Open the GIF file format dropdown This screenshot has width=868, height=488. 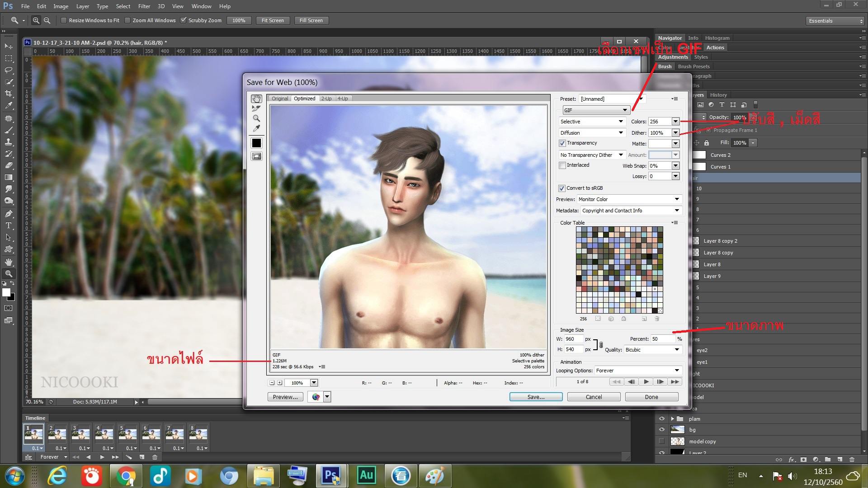coord(595,110)
